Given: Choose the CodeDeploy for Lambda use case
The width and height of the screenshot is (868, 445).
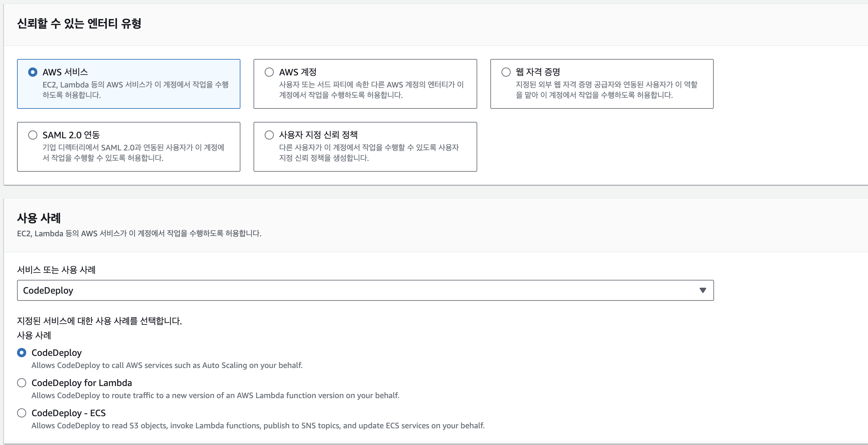Looking at the screenshot, I should click(x=22, y=383).
